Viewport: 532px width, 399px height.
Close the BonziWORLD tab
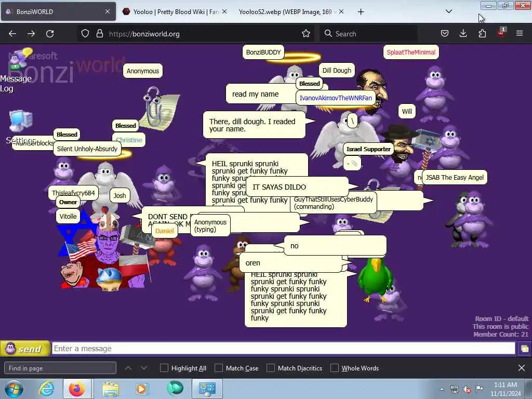pyautogui.click(x=107, y=11)
